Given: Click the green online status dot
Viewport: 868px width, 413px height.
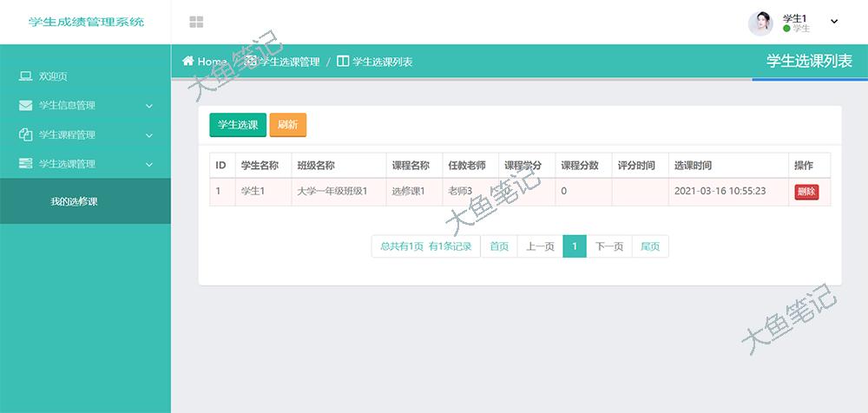Looking at the screenshot, I should 786,29.
